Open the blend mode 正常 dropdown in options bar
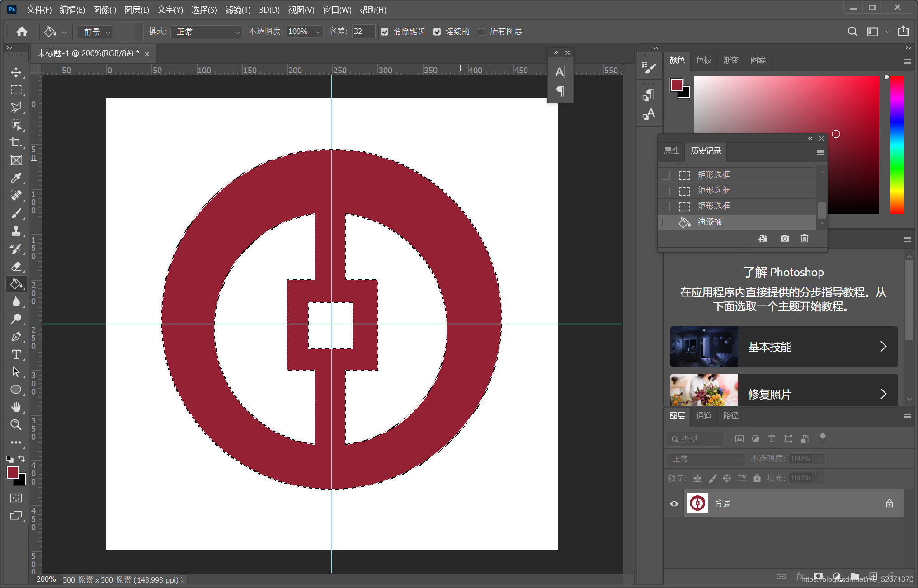Screen dimensions: 918x588 click(x=206, y=32)
